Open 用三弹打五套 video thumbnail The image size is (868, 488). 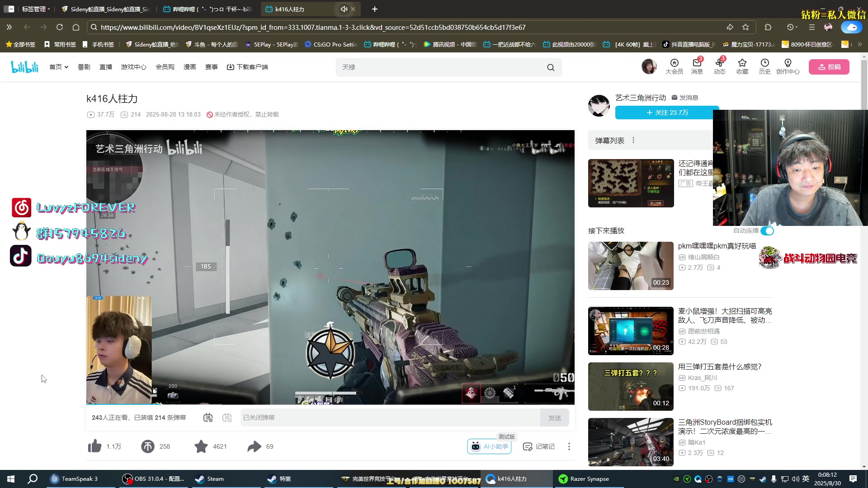[631, 386]
